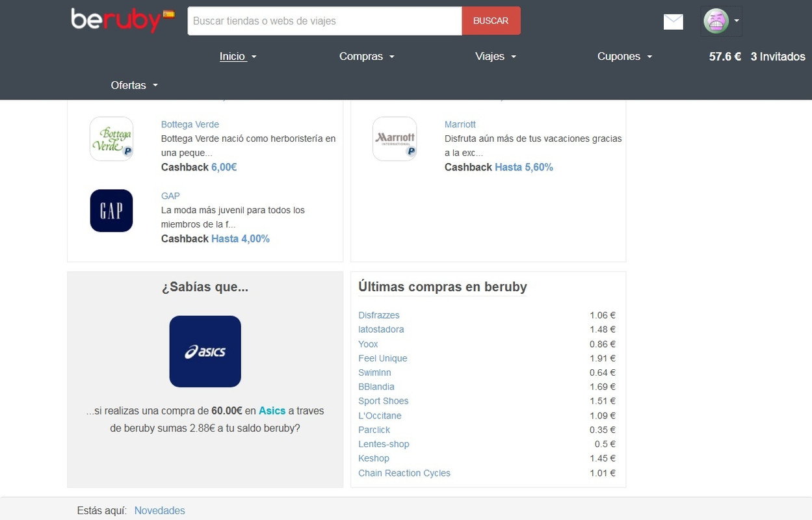Open the mail envelope icon
The image size is (812, 520).
[673, 21]
